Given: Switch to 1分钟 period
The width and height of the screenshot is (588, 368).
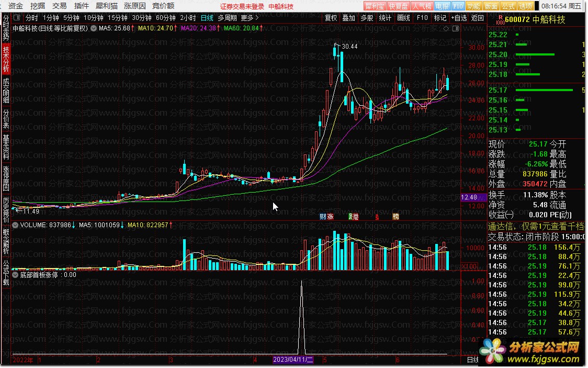Looking at the screenshot, I should 51,18.
